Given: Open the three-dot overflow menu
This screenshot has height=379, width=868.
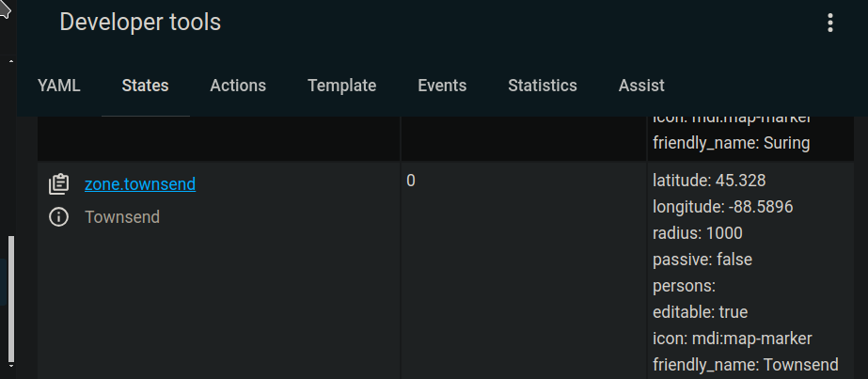Looking at the screenshot, I should click(829, 23).
